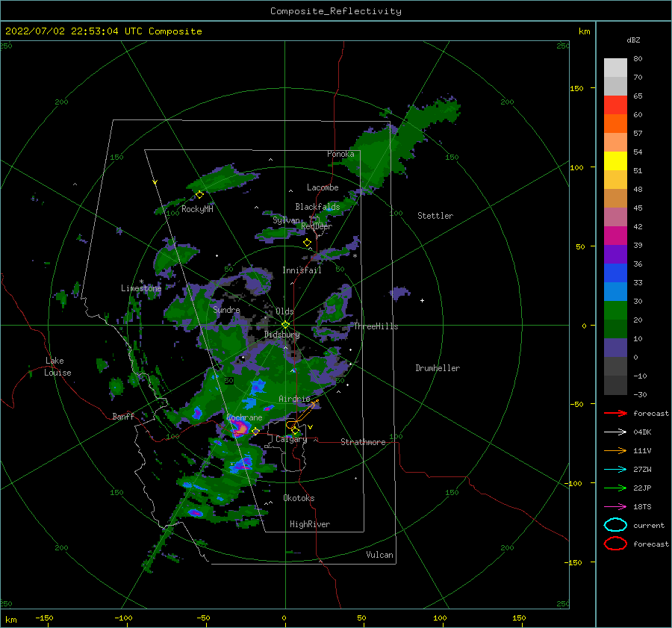Click the Didsbury city label
The width and height of the screenshot is (672, 628).
click(282, 335)
